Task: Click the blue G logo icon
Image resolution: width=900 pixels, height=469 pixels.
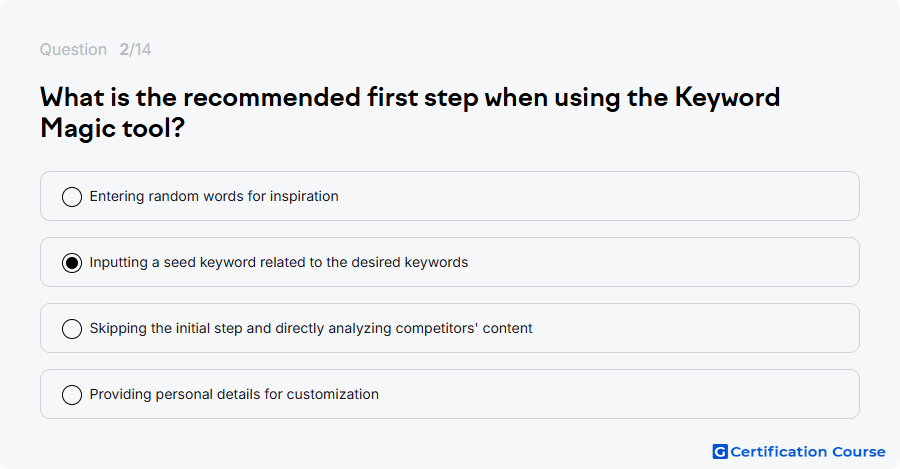Action: click(x=720, y=452)
